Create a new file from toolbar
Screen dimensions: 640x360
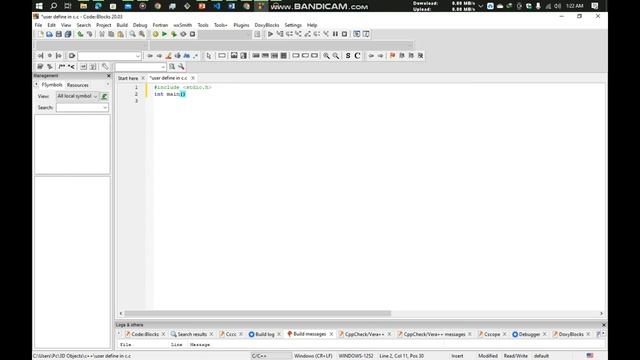[x=40, y=34]
